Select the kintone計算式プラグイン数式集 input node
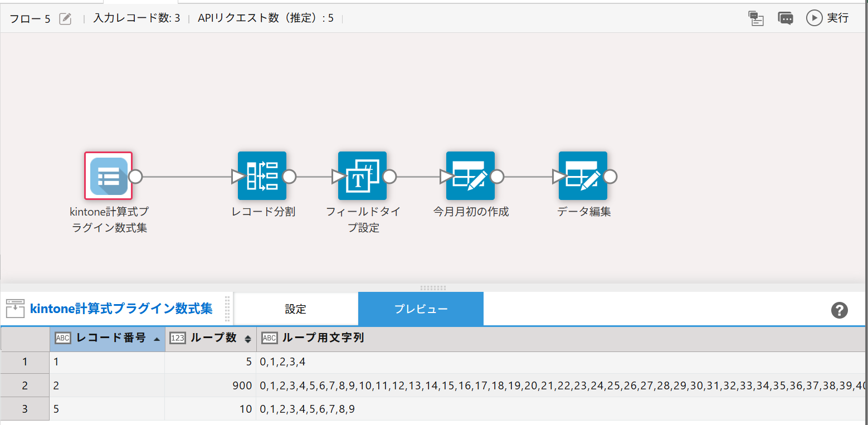868x425 pixels. click(109, 176)
